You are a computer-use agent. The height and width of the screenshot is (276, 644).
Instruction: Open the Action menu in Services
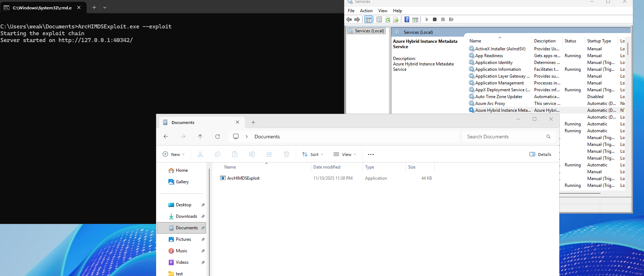pyautogui.click(x=366, y=11)
